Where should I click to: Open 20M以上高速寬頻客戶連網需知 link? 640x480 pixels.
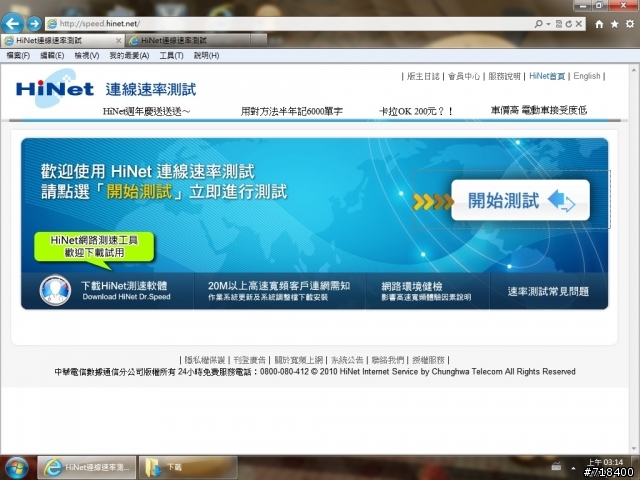[x=279, y=291]
